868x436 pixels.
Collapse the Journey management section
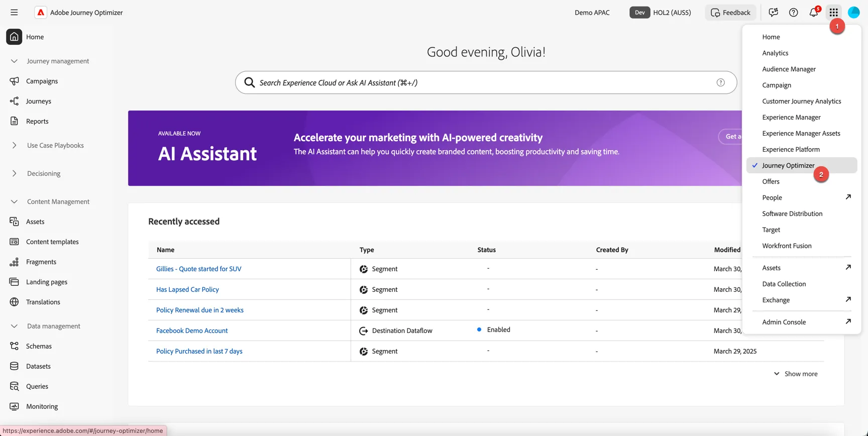14,61
